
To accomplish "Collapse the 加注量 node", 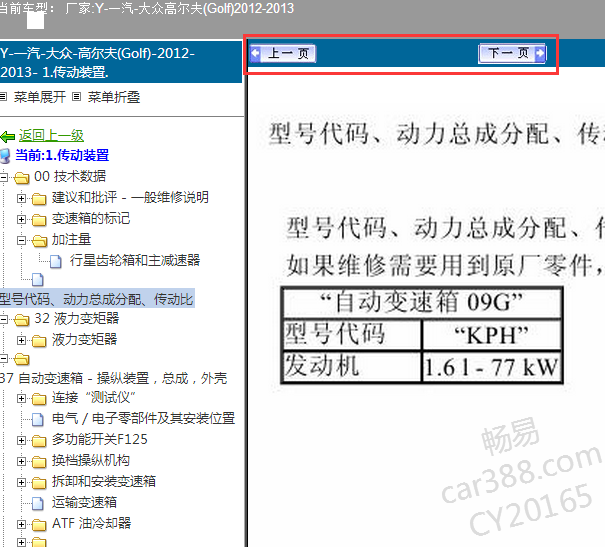I will pos(22,241).
